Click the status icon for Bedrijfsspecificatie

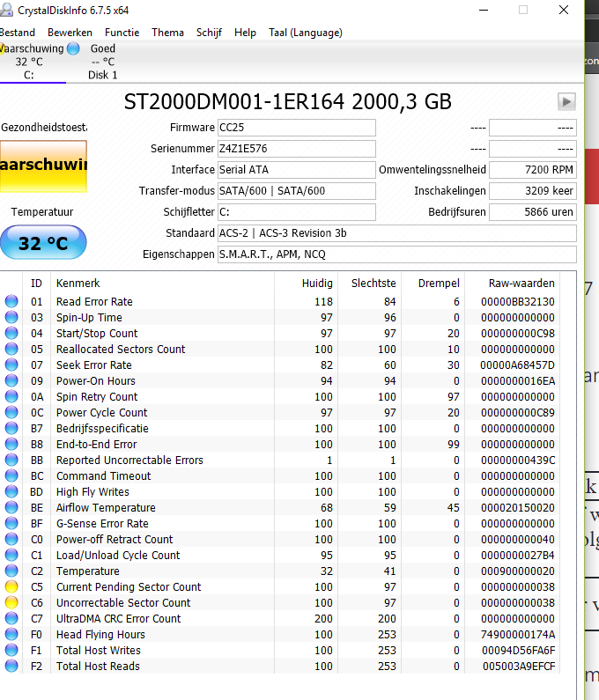[x=11, y=428]
